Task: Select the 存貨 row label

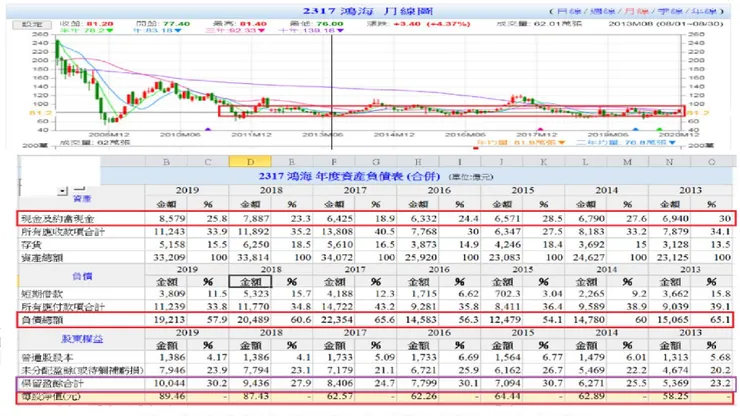Action: (31, 245)
